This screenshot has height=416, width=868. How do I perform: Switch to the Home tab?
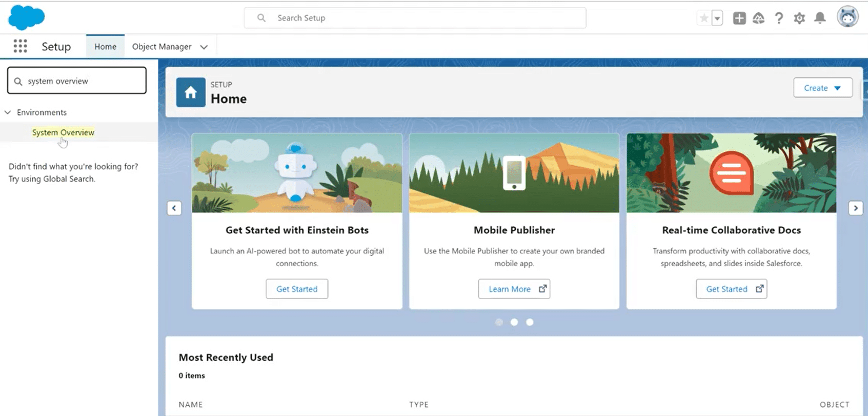105,47
